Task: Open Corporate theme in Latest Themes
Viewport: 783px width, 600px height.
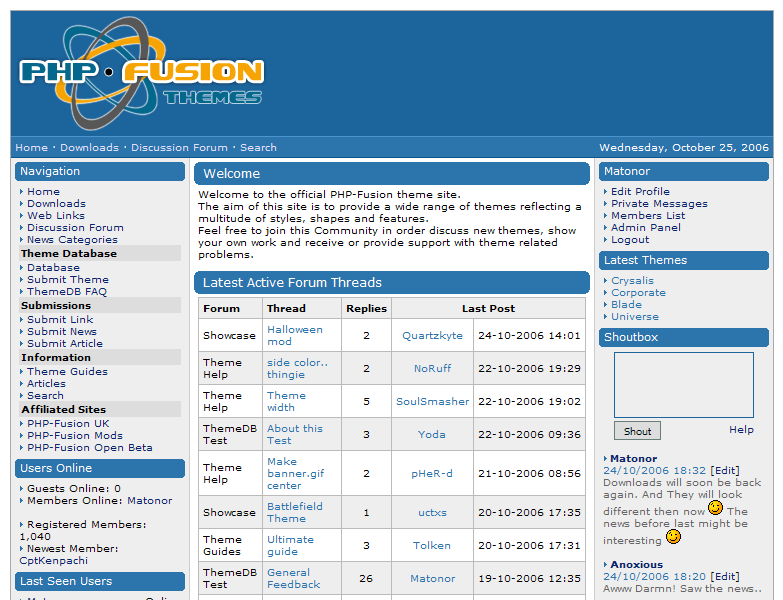Action: click(x=638, y=293)
